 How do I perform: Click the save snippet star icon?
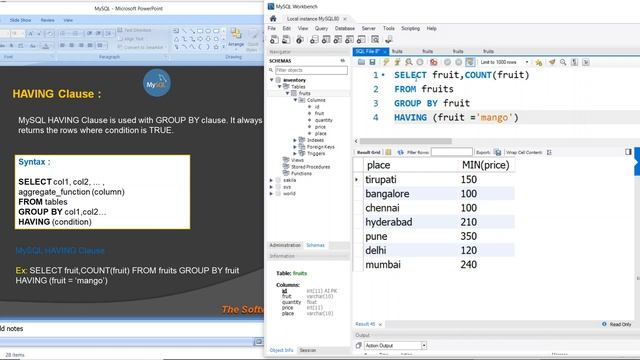[x=539, y=62]
